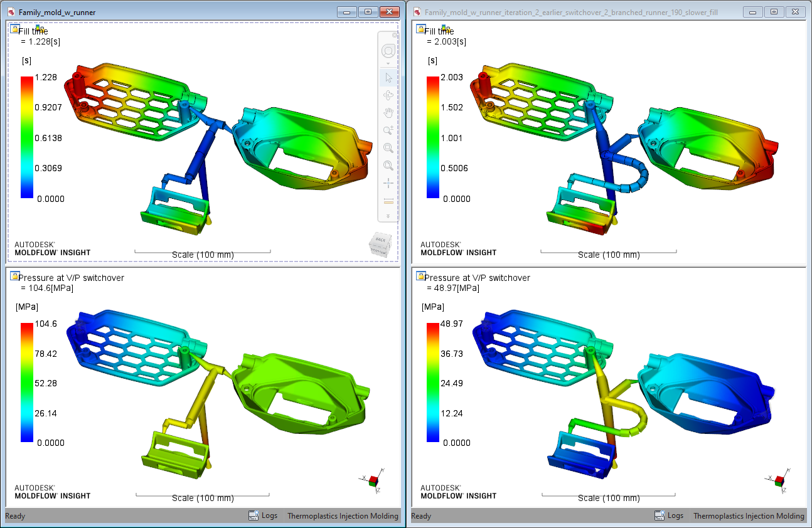Open the measure ruler tool

tap(388, 201)
